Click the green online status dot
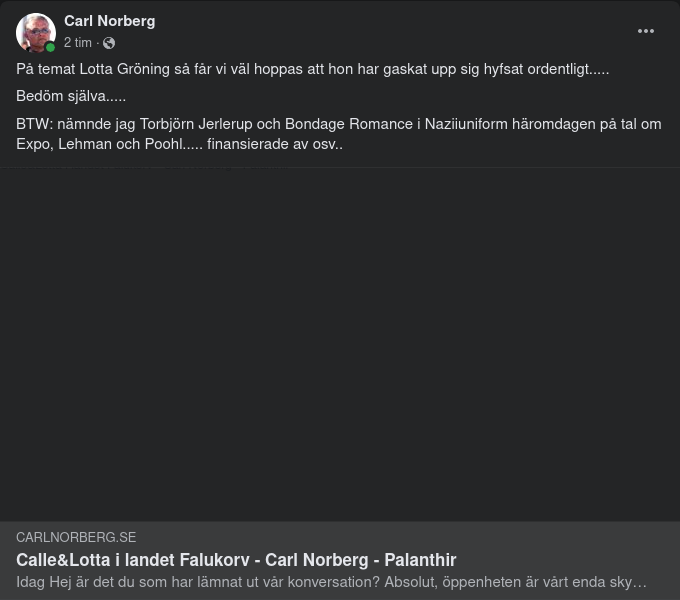This screenshot has width=680, height=600. click(51, 47)
